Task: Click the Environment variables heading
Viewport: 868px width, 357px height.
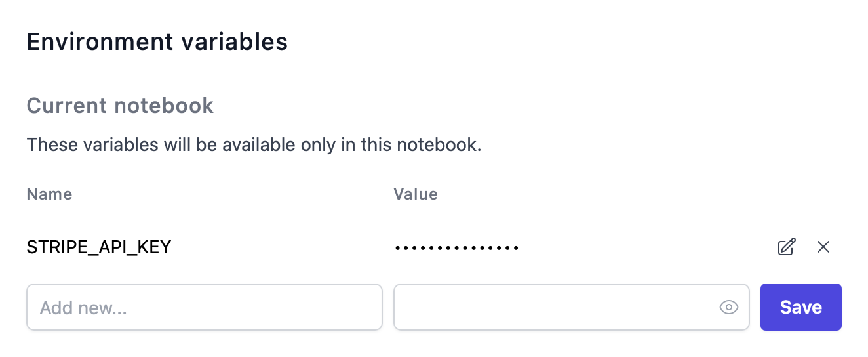Action: [x=157, y=42]
